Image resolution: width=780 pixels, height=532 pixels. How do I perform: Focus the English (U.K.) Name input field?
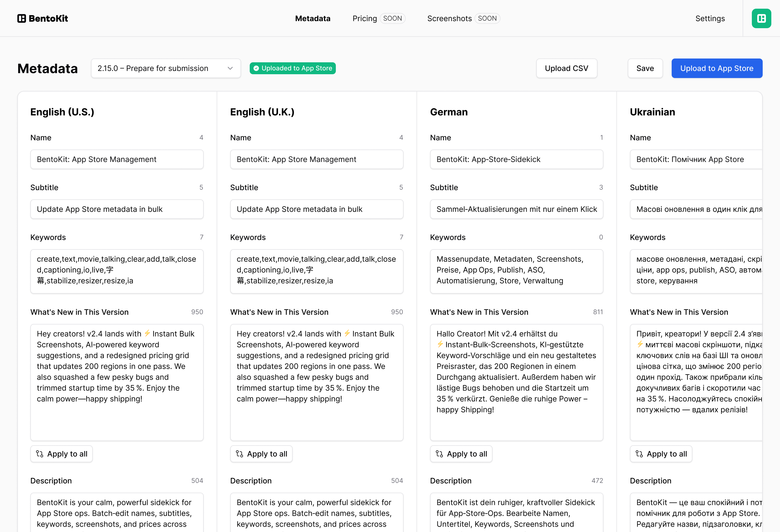pyautogui.click(x=317, y=160)
